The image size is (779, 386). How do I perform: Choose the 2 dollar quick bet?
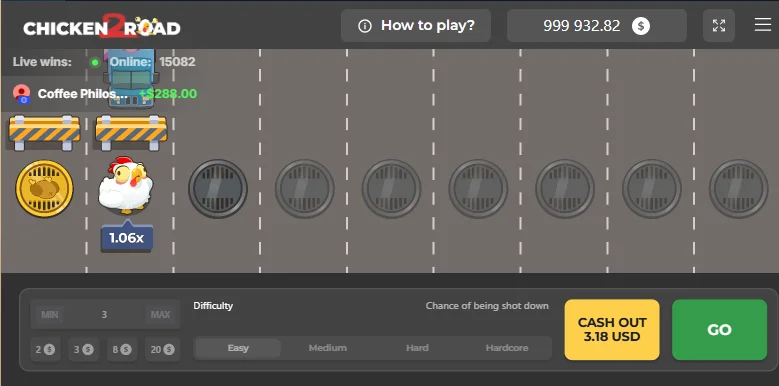coord(45,350)
